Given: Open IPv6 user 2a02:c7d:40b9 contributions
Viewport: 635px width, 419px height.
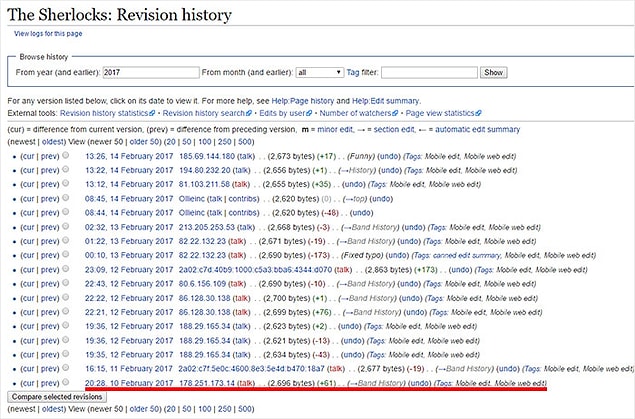Looking at the screenshot, I should (x=256, y=270).
